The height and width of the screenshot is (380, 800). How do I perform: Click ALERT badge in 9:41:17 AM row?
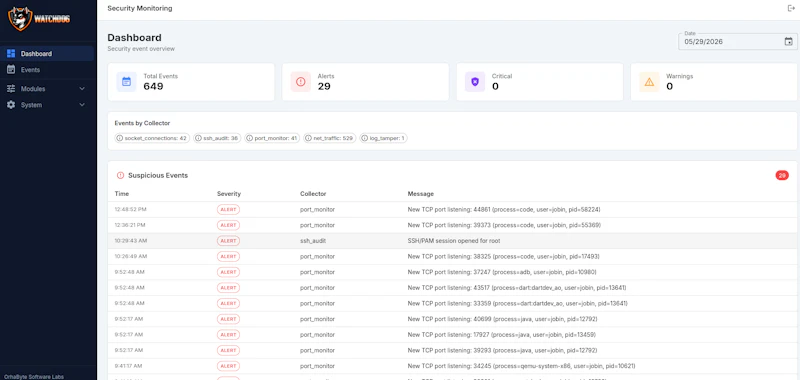coord(228,366)
